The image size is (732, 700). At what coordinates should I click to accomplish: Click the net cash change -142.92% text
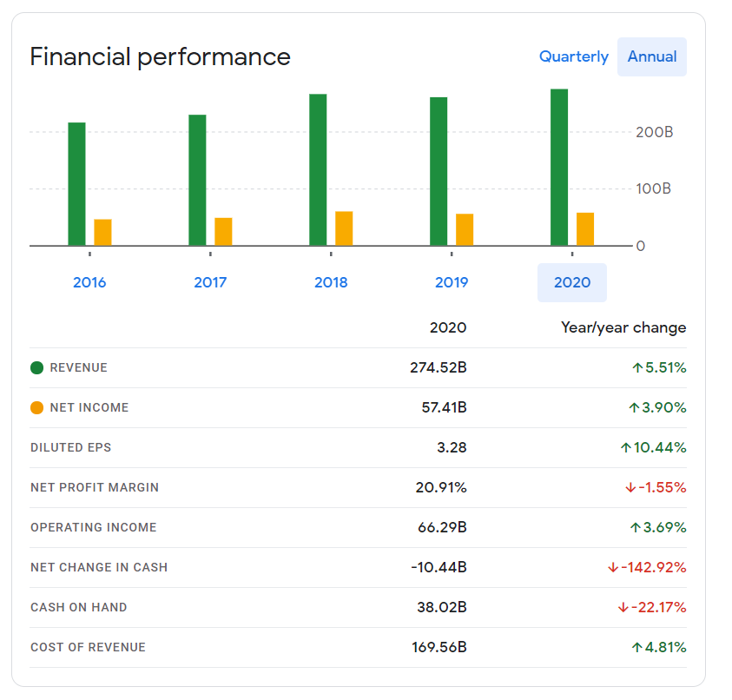(654, 567)
